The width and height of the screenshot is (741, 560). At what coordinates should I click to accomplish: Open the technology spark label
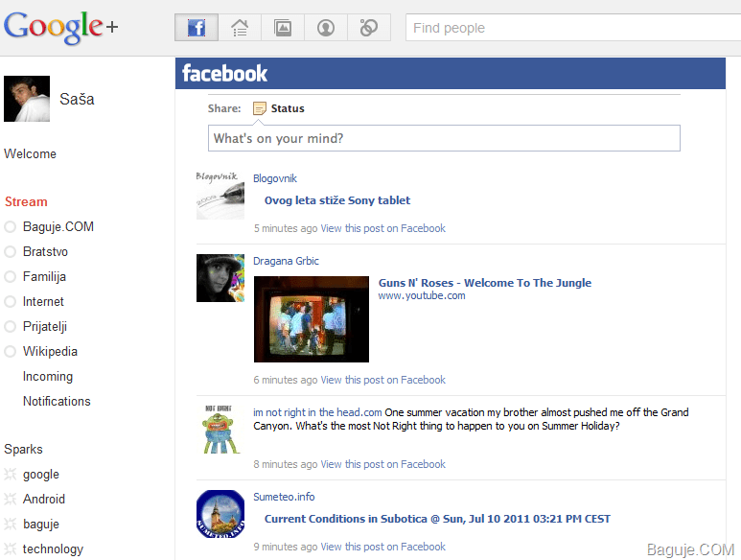tap(53, 549)
